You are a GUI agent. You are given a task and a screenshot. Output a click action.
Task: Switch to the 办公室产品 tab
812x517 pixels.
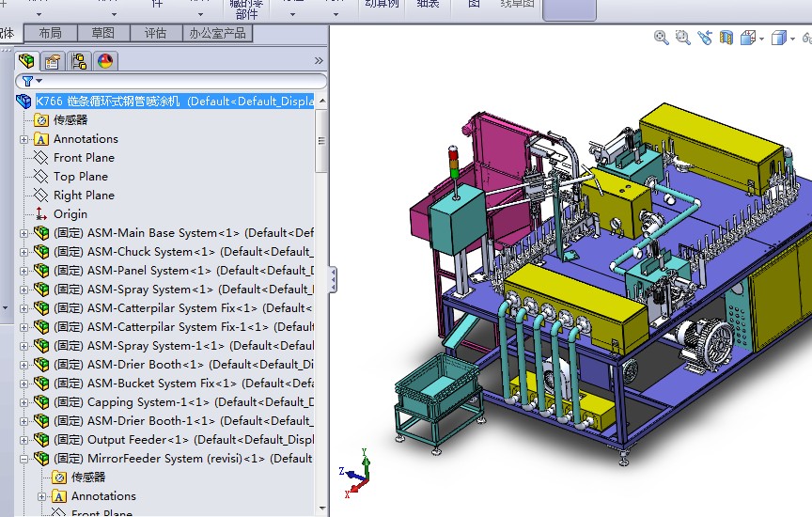click(217, 33)
